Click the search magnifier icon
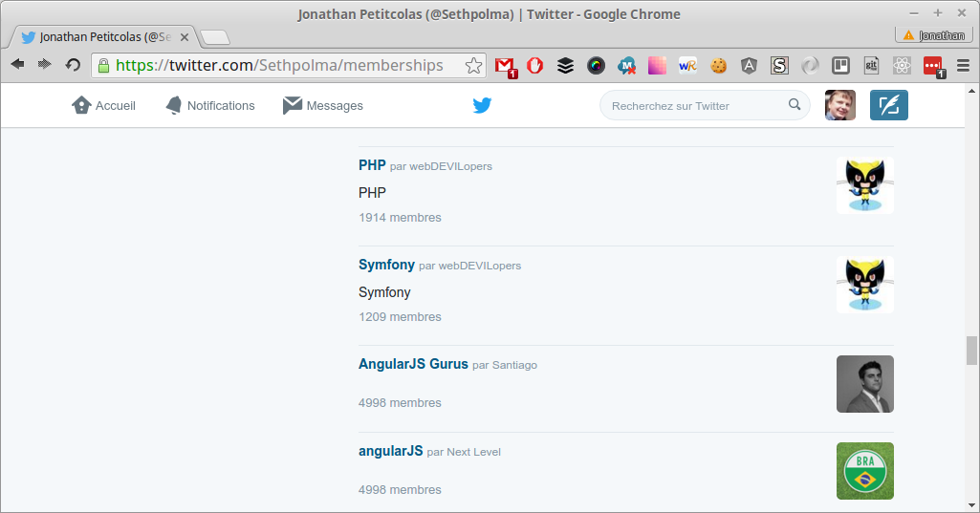The width and height of the screenshot is (980, 513). (x=795, y=104)
